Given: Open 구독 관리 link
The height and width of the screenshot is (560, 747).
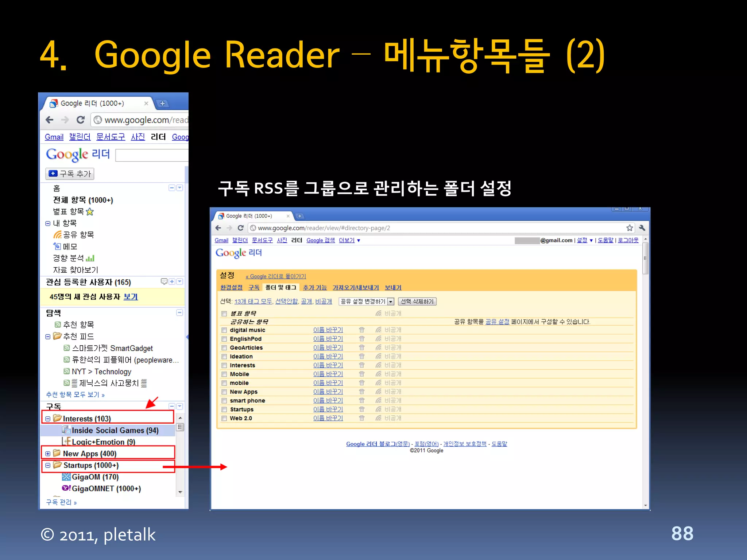Looking at the screenshot, I should coord(61,502).
